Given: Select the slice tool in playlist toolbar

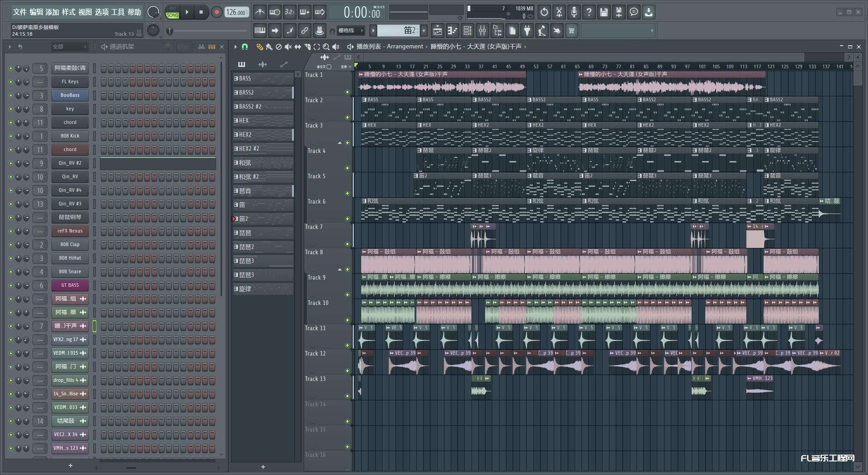Looking at the screenshot, I should pyautogui.click(x=307, y=47).
